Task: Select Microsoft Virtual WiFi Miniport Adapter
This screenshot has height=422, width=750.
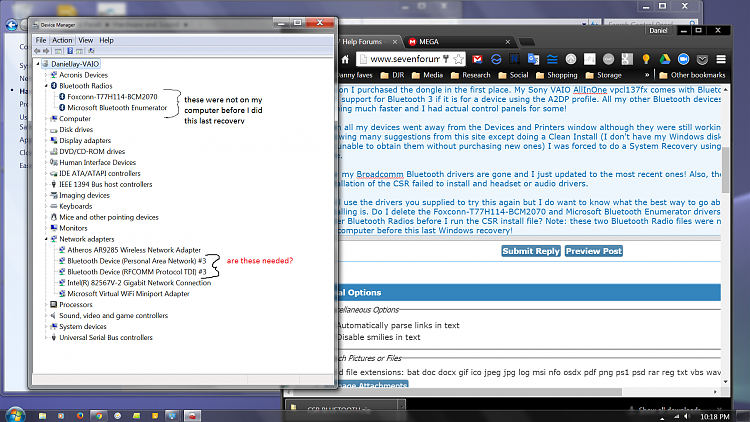Action: pyautogui.click(x=128, y=294)
